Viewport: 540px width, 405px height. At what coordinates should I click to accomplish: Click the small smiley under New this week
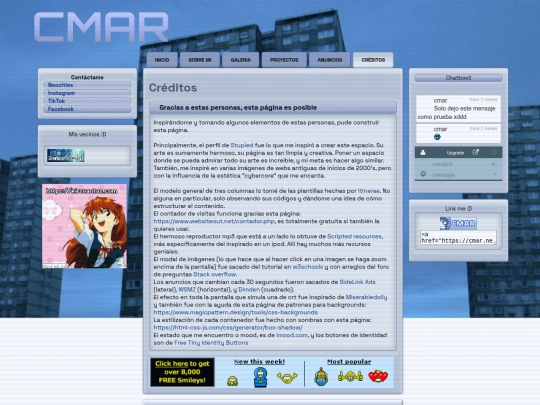(x=232, y=381)
